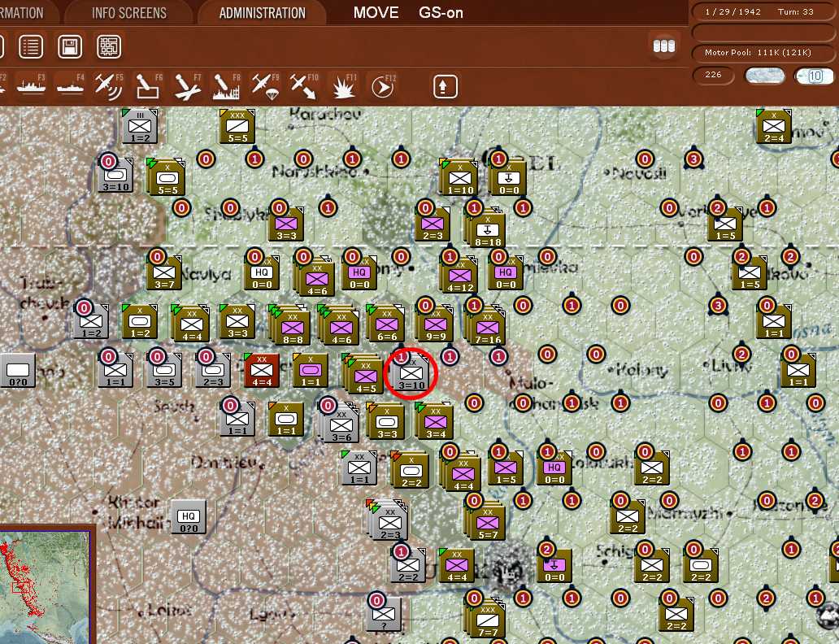Select the 8=18 unit stack
This screenshot has width=839, height=644.
[x=487, y=229]
